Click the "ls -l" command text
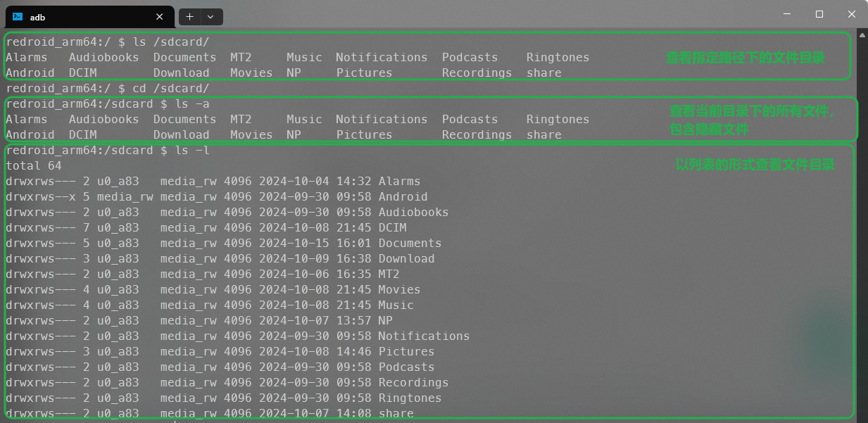This screenshot has width=868, height=423. pos(192,150)
